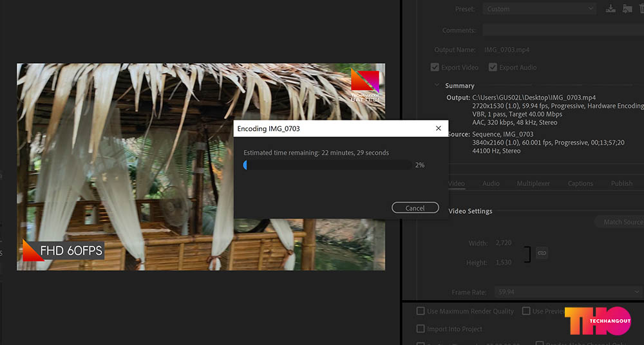Open the Publish tab
This screenshot has height=345, width=644.
621,183
